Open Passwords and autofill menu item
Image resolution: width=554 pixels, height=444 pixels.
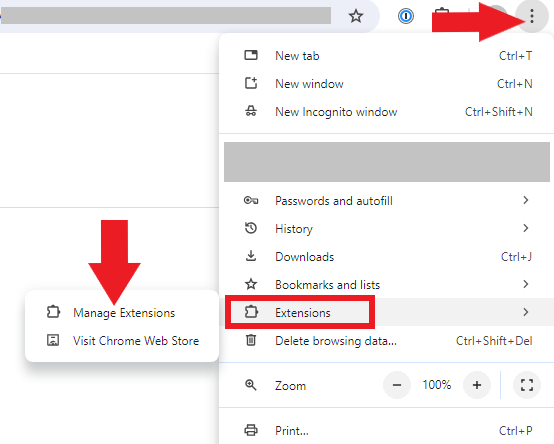click(387, 201)
